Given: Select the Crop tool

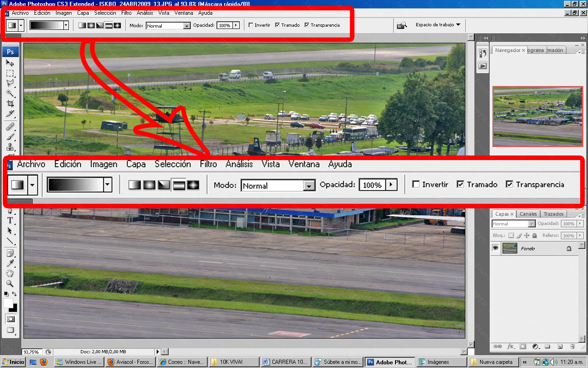Looking at the screenshot, I should point(10,103).
